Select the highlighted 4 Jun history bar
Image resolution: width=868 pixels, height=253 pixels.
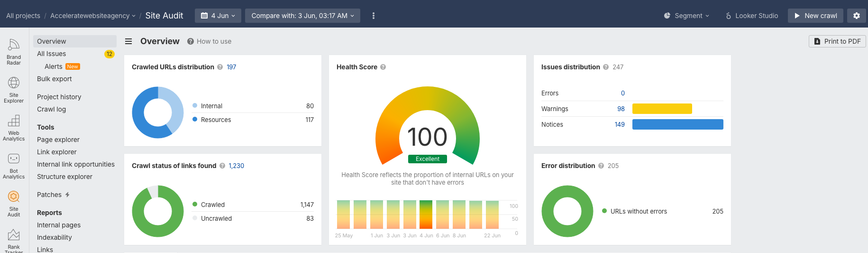426,215
